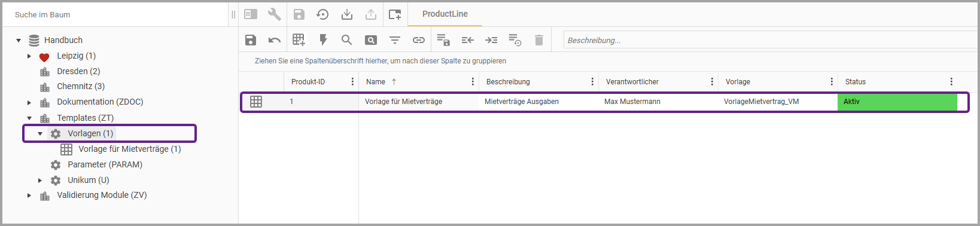Open Verantwortlicher column menu dots
Image resolution: width=980 pixels, height=226 pixels.
point(712,82)
